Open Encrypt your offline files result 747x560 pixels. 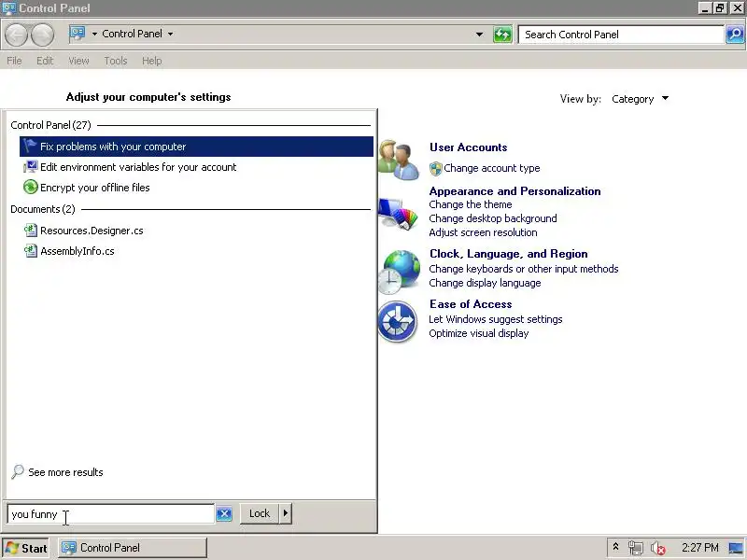pyautogui.click(x=95, y=188)
